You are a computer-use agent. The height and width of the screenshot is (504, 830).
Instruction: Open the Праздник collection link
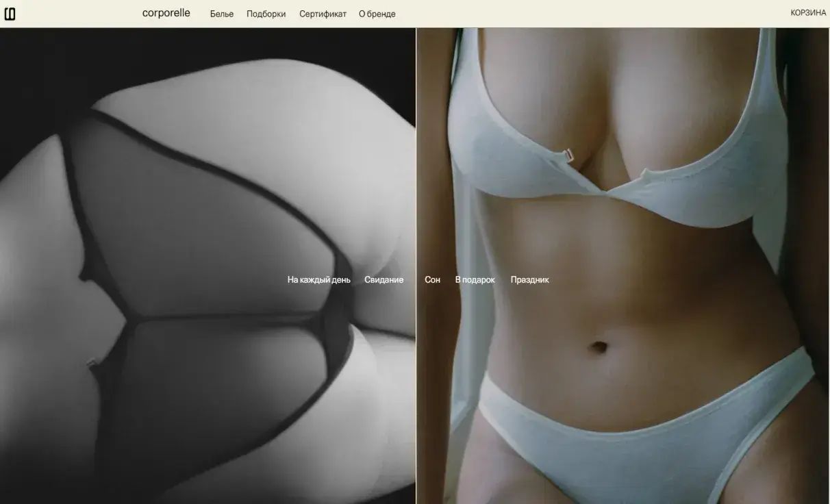(529, 279)
